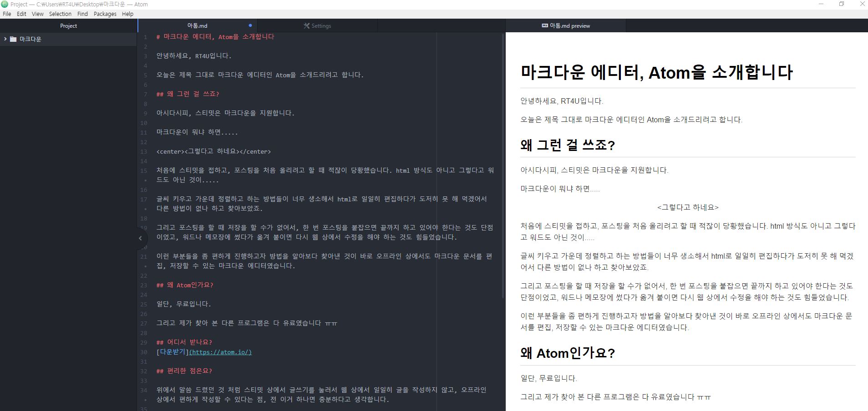Expand the 마크다운 folder in the Project tree
The height and width of the screenshot is (411, 868).
pyautogui.click(x=5, y=39)
